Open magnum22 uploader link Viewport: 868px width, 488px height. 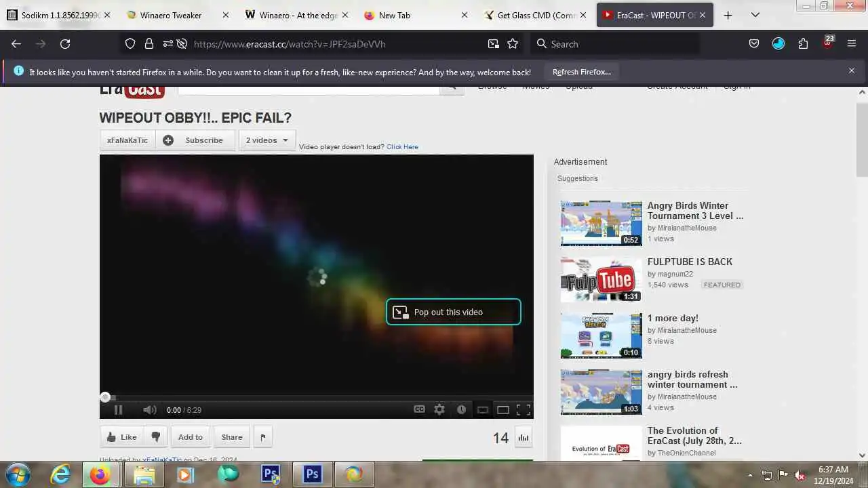pyautogui.click(x=675, y=274)
